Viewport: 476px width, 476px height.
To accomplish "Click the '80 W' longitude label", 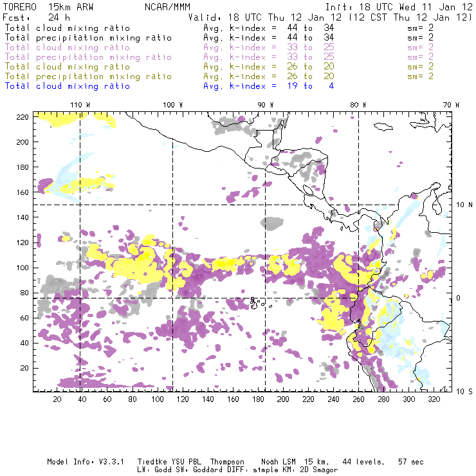I will pyautogui.click(x=358, y=105).
